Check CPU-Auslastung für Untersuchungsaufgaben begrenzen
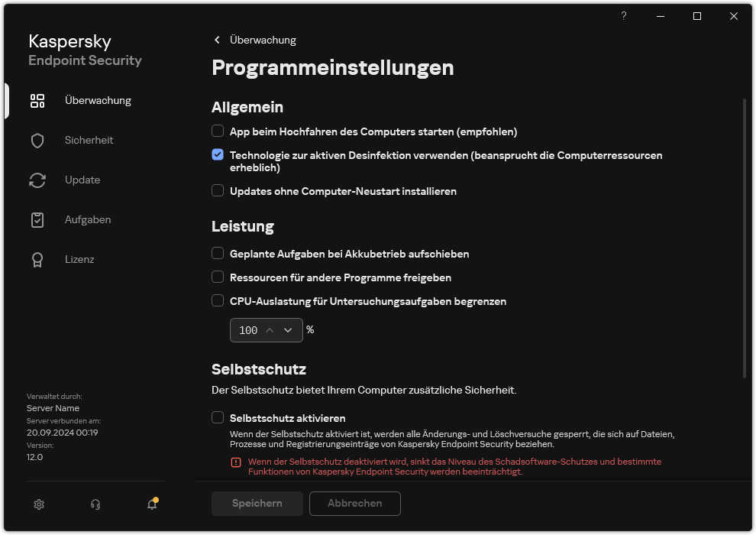 (x=218, y=301)
